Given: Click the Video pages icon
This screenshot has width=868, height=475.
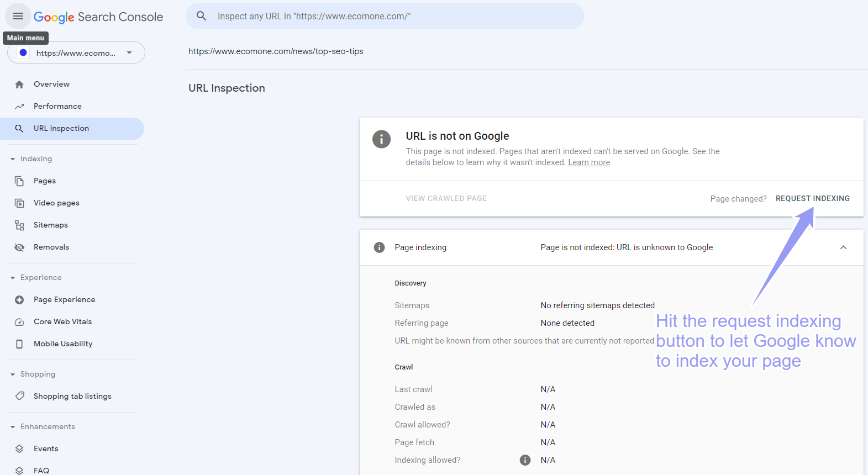Looking at the screenshot, I should pyautogui.click(x=19, y=203).
